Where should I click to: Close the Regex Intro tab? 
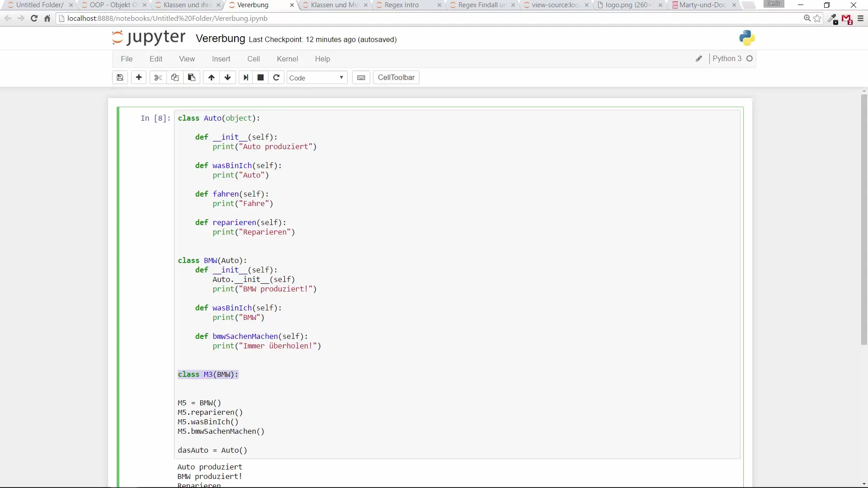[x=439, y=5]
